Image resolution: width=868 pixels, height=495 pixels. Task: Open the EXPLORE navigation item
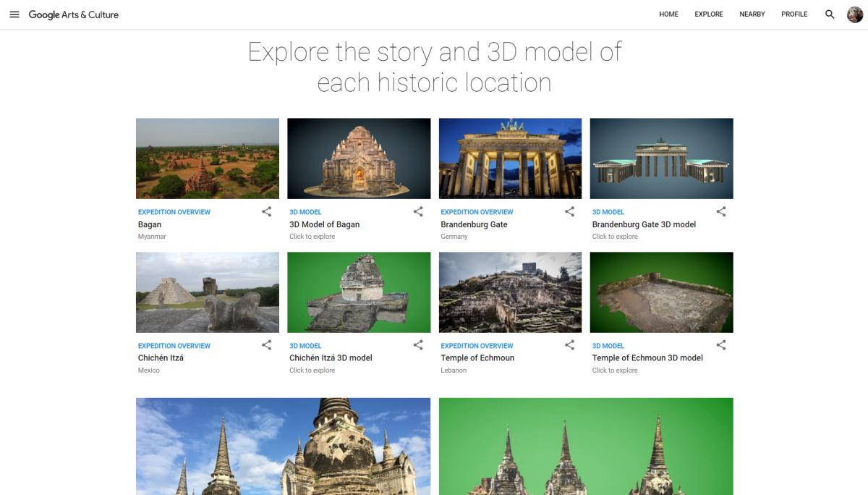click(x=709, y=14)
